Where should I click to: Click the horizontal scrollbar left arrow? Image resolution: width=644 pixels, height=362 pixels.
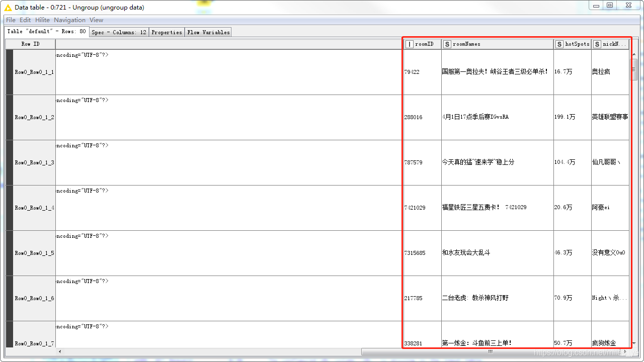[x=59, y=352]
